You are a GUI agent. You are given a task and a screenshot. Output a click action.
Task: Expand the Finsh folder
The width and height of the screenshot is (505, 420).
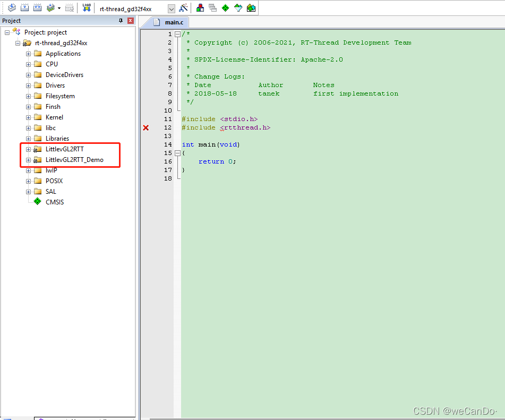coord(28,107)
